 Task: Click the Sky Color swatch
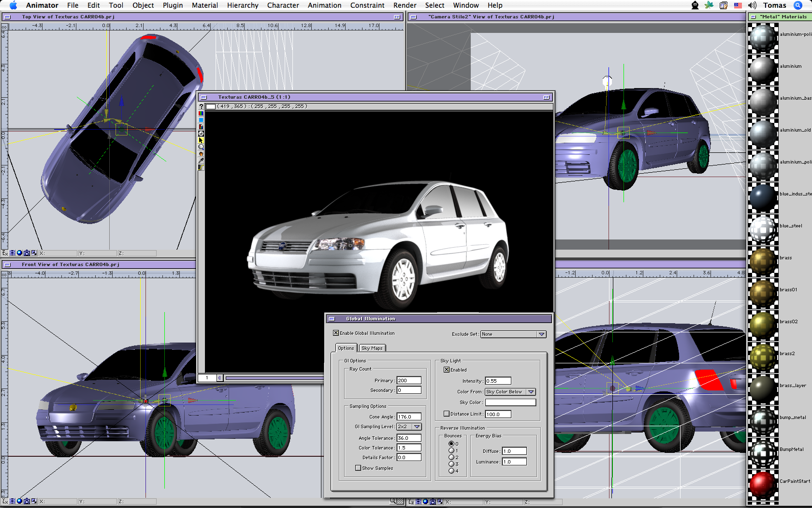510,403
